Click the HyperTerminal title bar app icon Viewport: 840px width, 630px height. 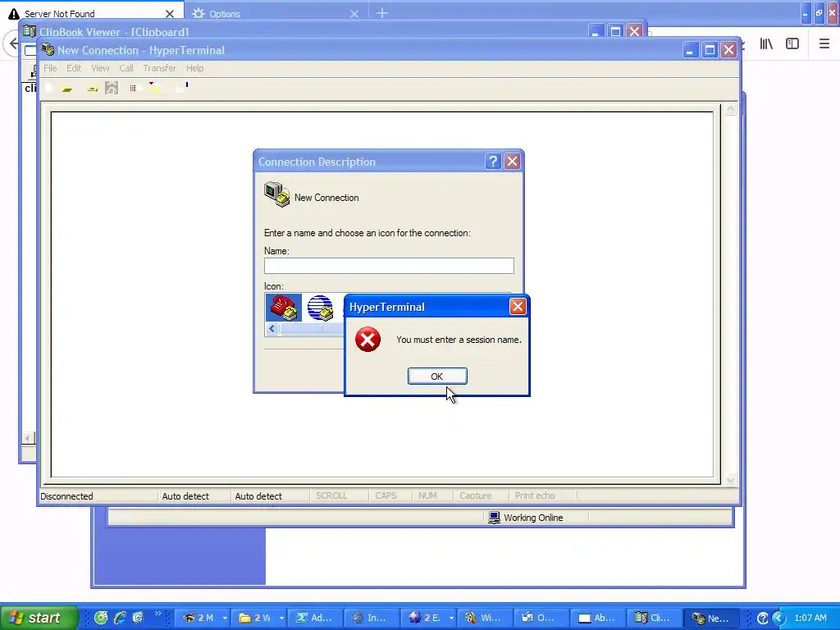[48, 50]
